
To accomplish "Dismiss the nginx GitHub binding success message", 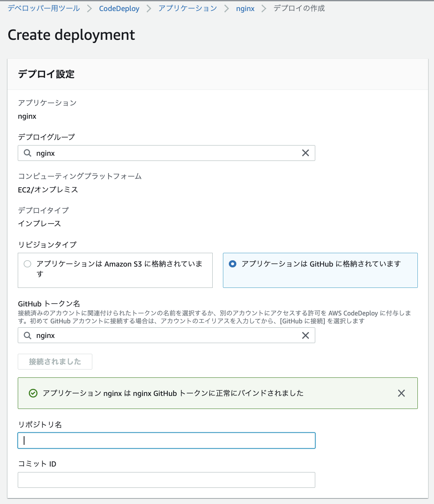I will pos(401,393).
